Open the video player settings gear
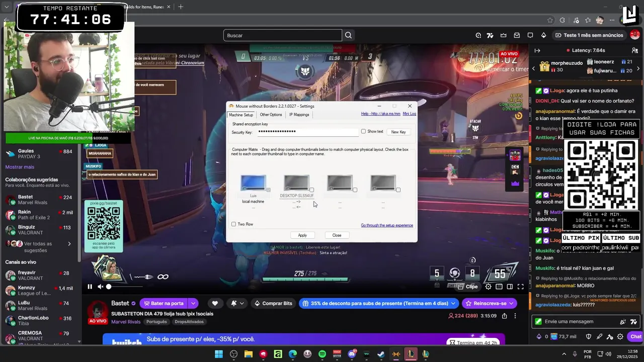The width and height of the screenshot is (644, 362). tap(488, 287)
